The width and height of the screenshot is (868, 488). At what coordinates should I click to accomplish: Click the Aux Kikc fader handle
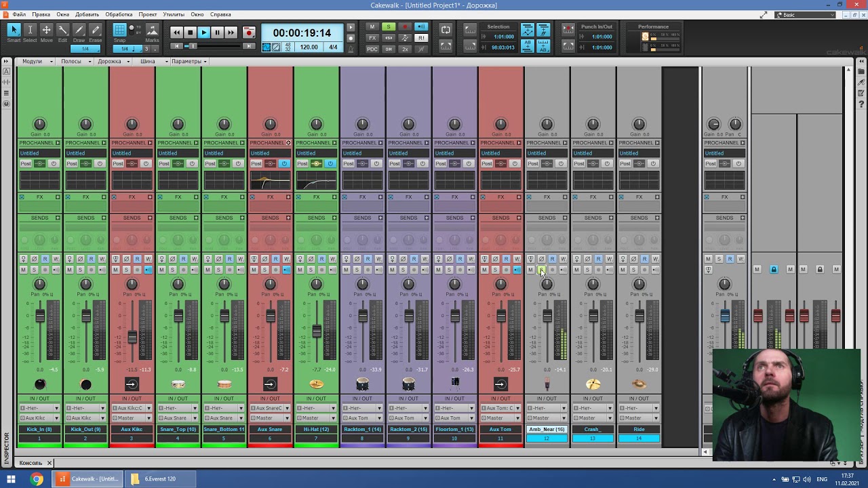(132, 337)
